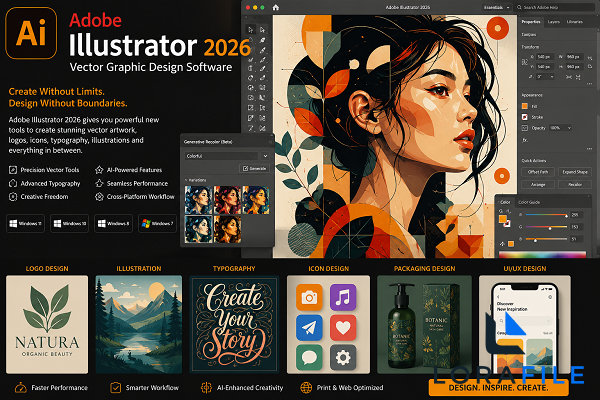Select the blue recolor variation thumbnail
The height and width of the screenshot is (400, 600).
pyautogui.click(x=198, y=200)
